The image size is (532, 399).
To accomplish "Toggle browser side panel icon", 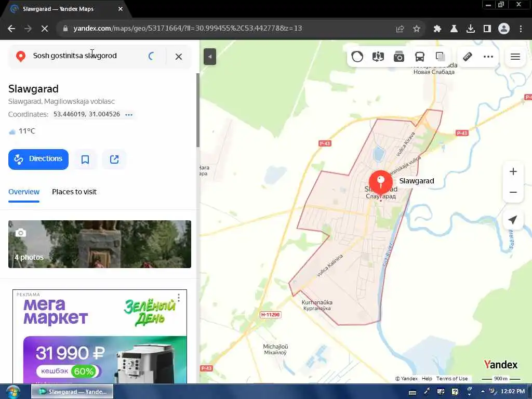I will 487,29.
